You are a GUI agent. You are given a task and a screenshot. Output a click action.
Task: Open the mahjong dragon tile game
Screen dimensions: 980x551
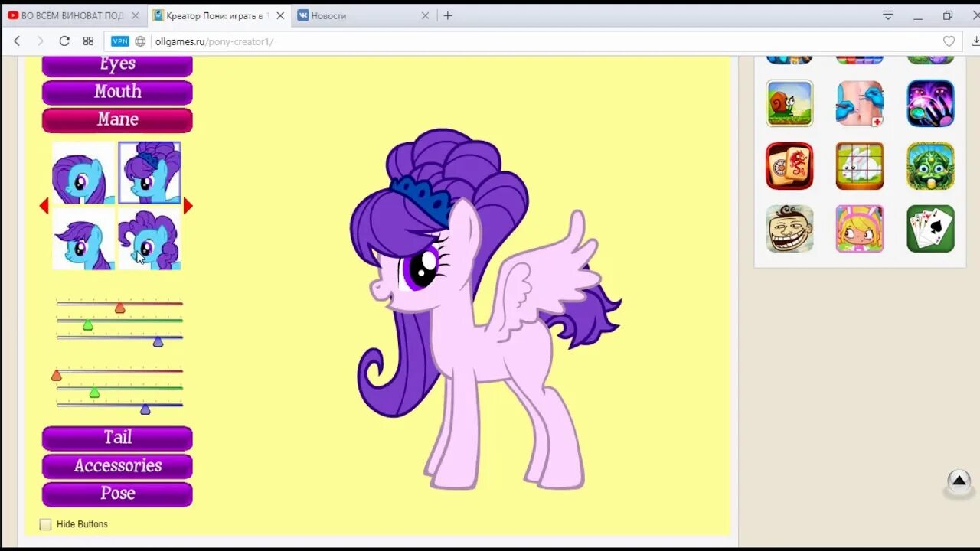(789, 166)
